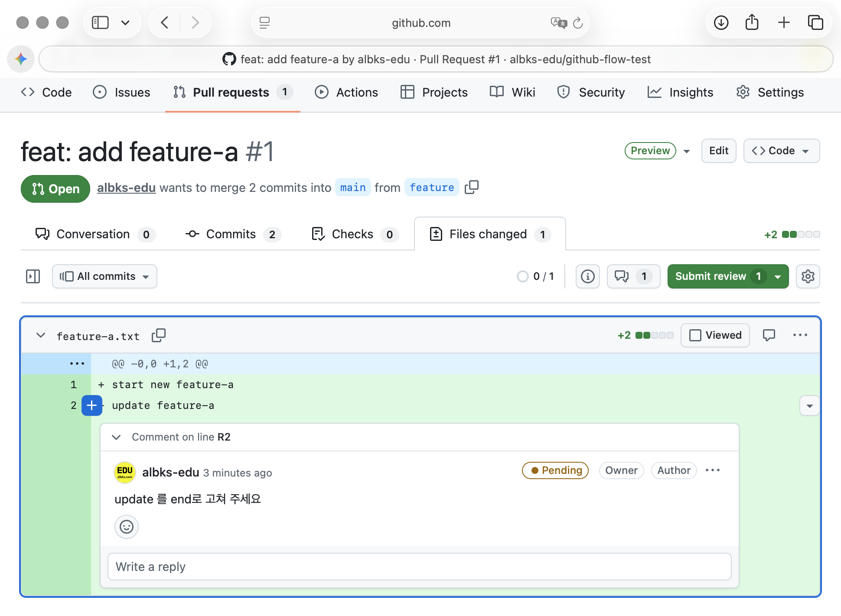The image size is (841, 616).
Task: Open the pull request info icon
Action: pyautogui.click(x=587, y=276)
